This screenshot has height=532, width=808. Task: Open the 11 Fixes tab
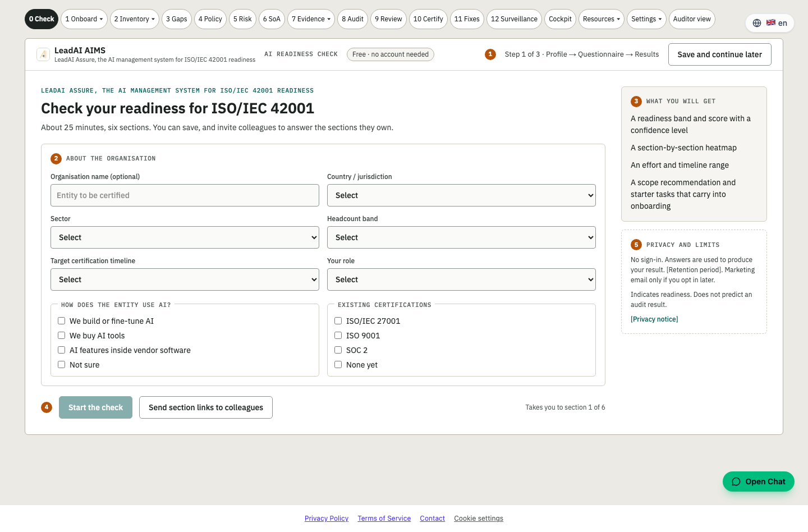pyautogui.click(x=467, y=19)
